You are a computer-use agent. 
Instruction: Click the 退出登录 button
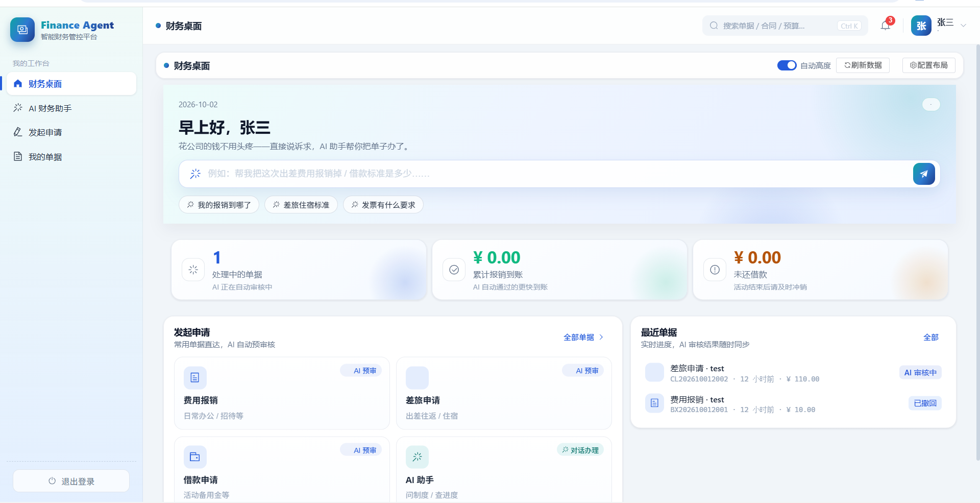click(x=71, y=481)
